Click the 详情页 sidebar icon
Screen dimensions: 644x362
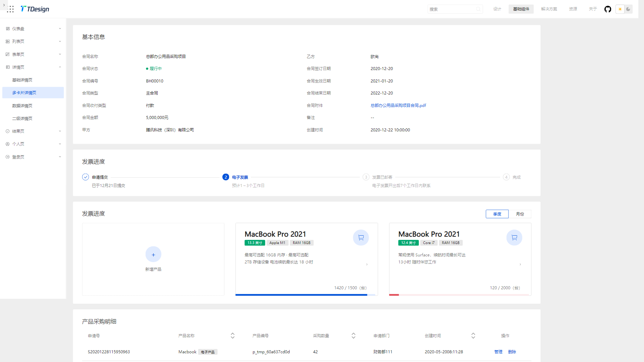[8, 67]
